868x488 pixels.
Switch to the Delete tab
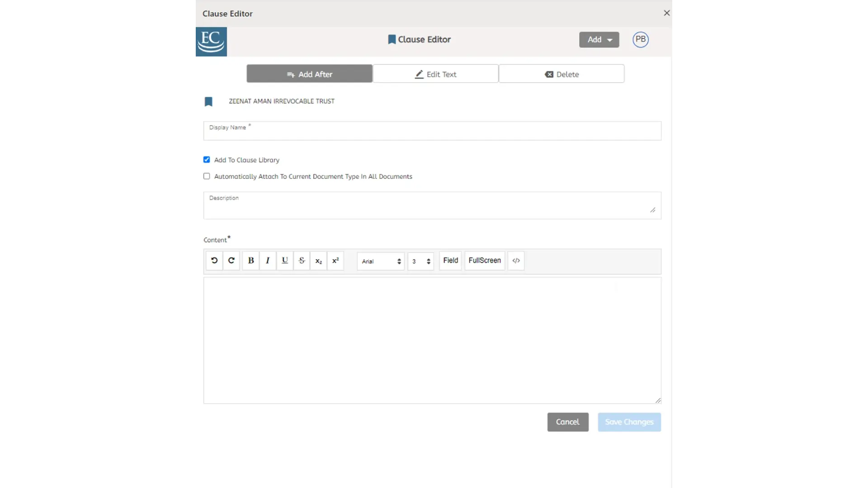561,74
